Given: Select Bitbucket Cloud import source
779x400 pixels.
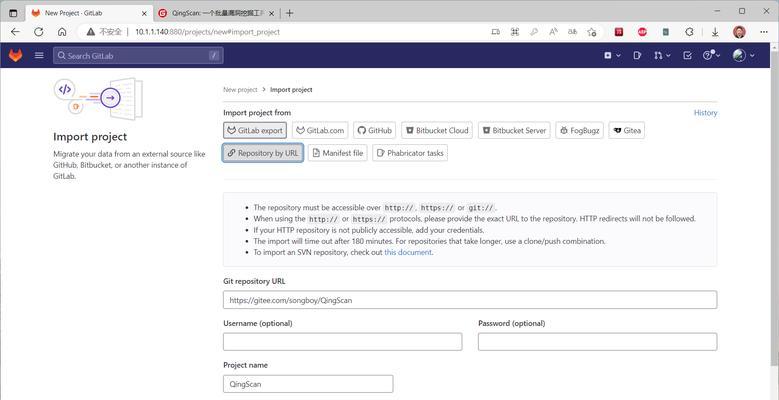Looking at the screenshot, I should tap(437, 131).
